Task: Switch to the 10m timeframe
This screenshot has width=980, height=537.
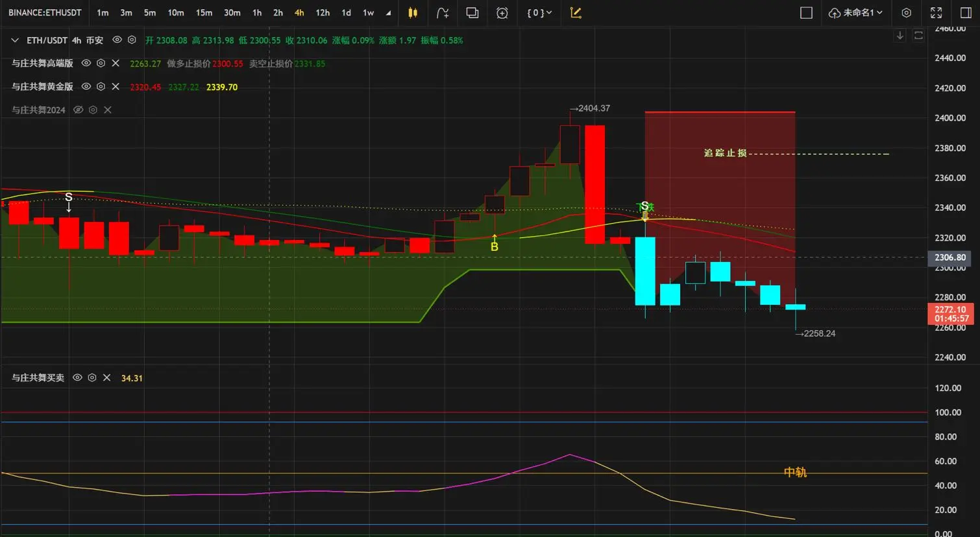Action: coord(176,13)
